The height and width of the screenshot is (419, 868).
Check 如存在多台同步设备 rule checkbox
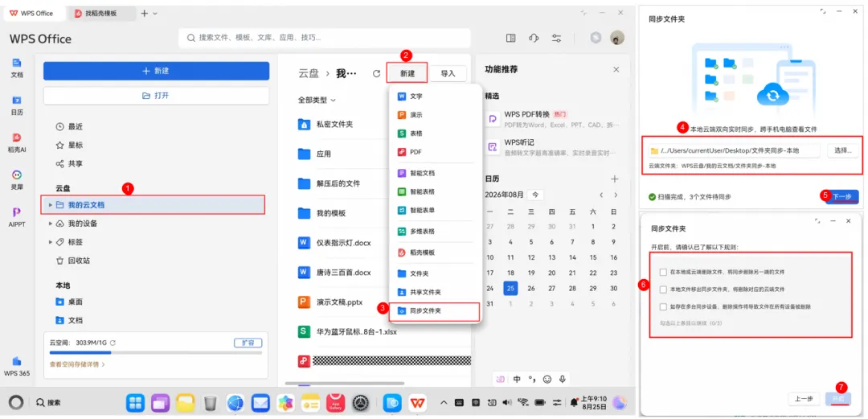tap(663, 306)
